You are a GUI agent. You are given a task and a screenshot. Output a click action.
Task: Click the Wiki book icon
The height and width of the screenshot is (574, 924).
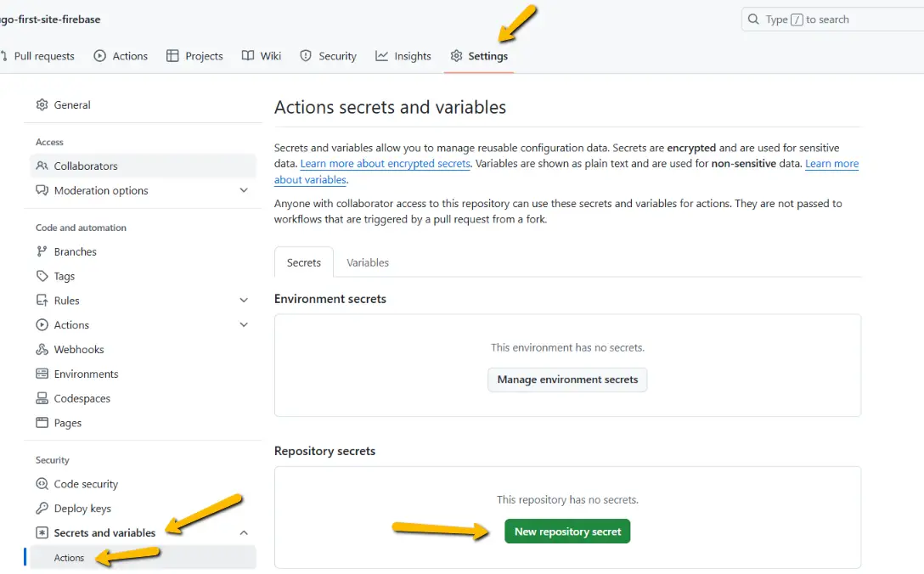click(x=245, y=55)
